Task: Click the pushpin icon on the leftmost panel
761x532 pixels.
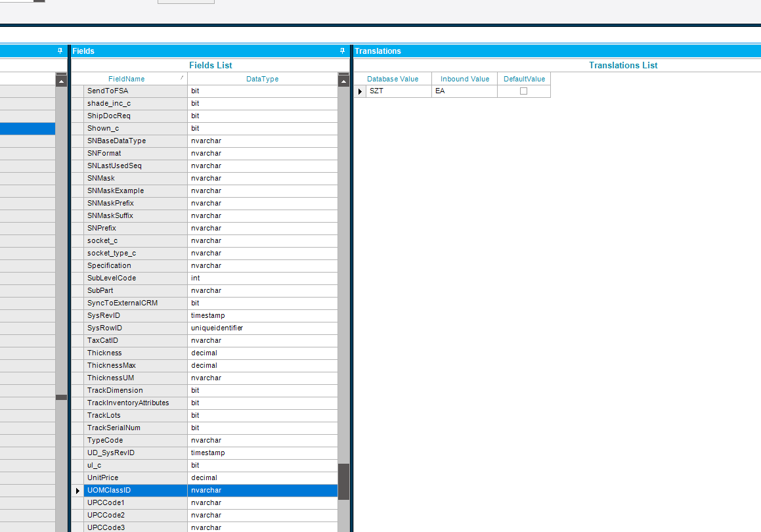Action: coord(59,51)
